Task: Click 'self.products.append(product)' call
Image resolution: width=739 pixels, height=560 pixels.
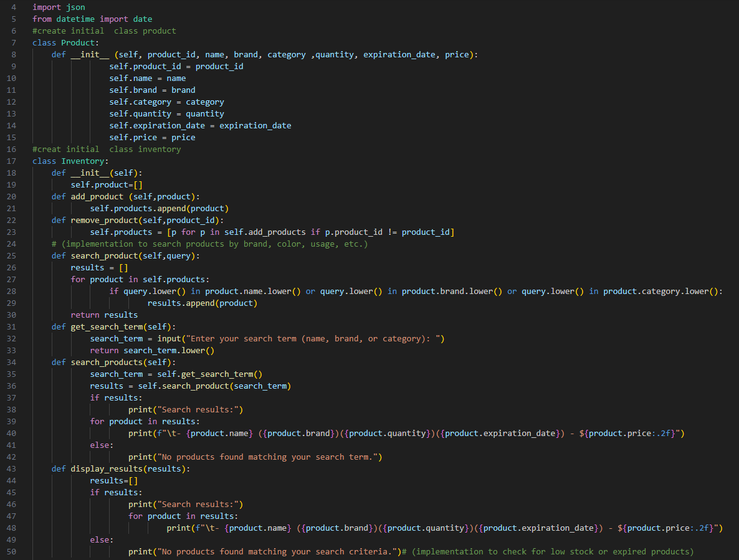Action: coord(160,208)
